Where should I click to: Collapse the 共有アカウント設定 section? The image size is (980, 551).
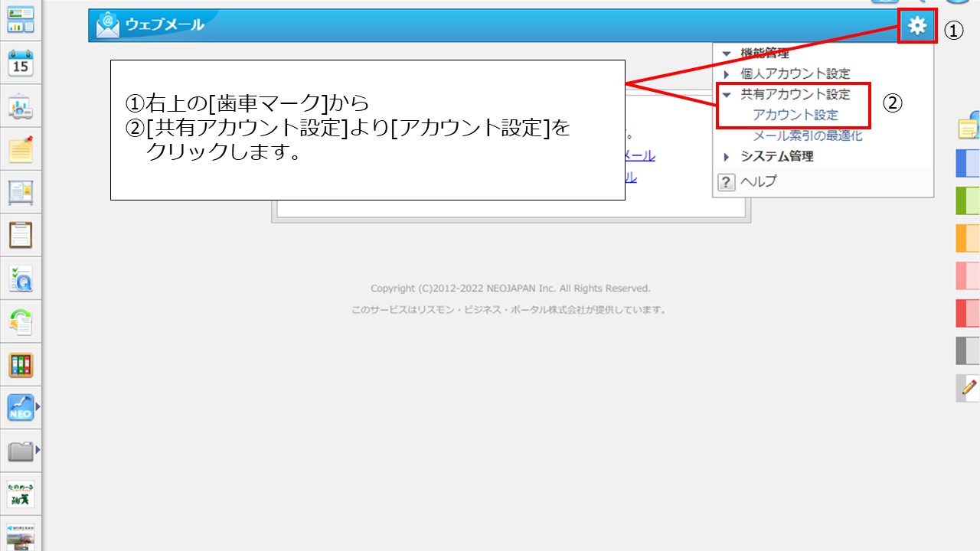click(x=727, y=95)
